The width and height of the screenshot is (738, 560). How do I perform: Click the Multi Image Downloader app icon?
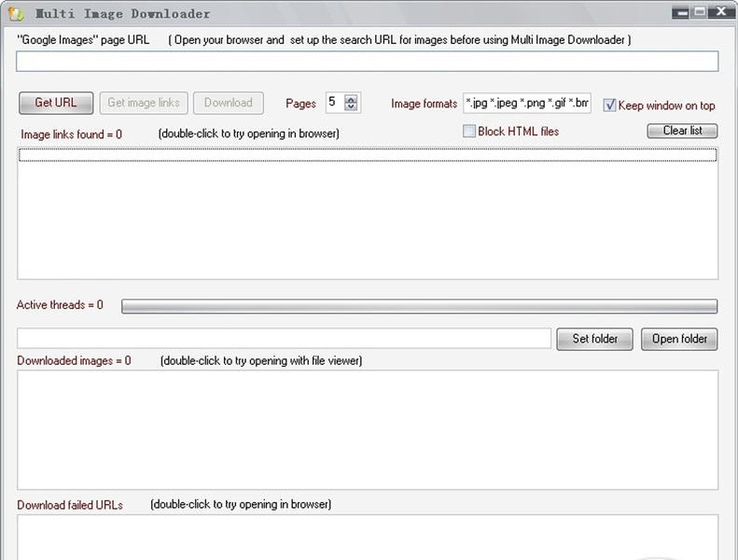tap(16, 14)
